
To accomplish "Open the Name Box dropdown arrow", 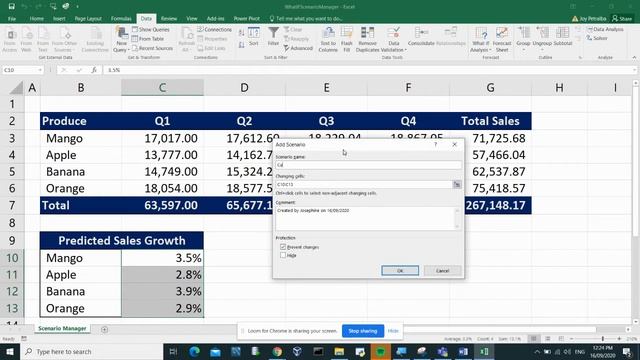I will click(40, 70).
